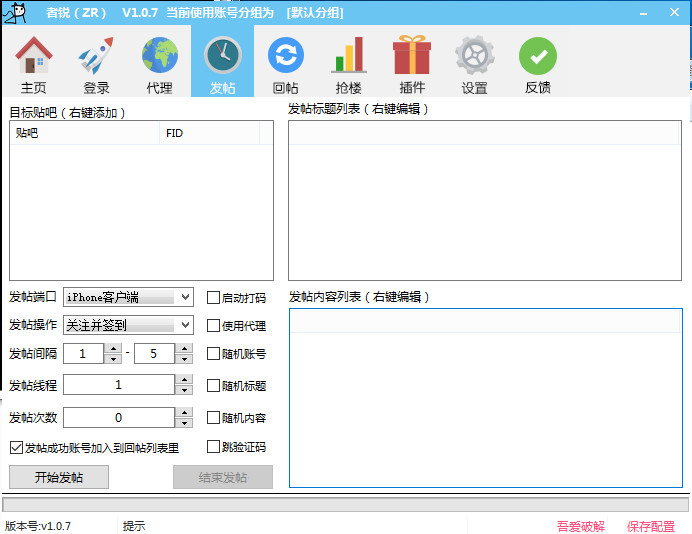The image size is (692, 534).
Task: Open the 代理 globe icon
Action: (159, 64)
